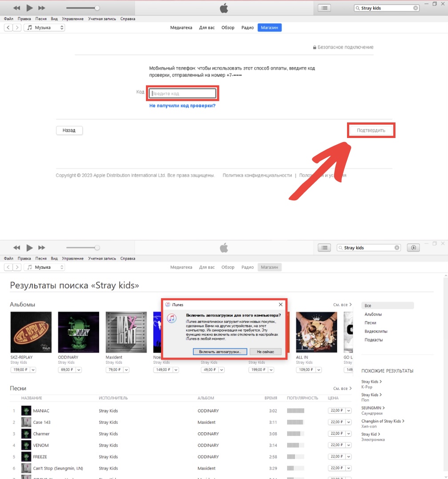The width and height of the screenshot is (448, 479).
Task: Filter results by Альбомы in sidebar
Action: pos(373,314)
